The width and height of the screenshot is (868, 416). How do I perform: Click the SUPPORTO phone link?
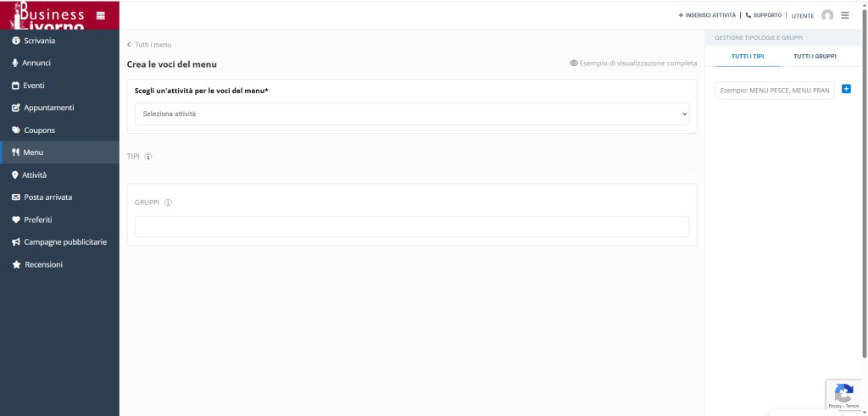pyautogui.click(x=763, y=15)
